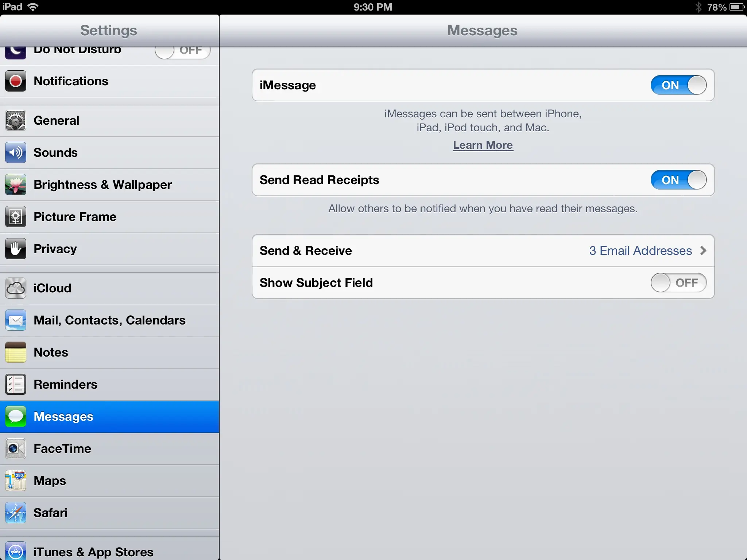
Task: Select Brightness & Wallpaper
Action: [x=109, y=184]
